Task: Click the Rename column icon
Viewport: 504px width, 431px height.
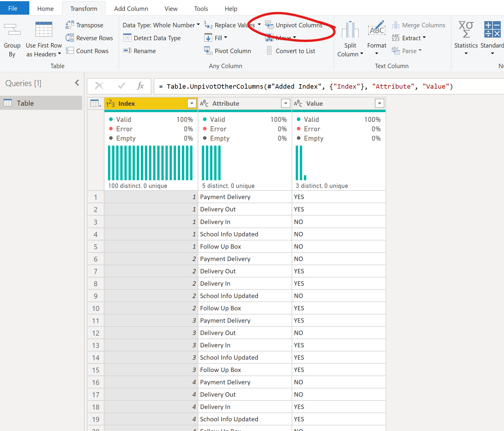Action: point(127,51)
